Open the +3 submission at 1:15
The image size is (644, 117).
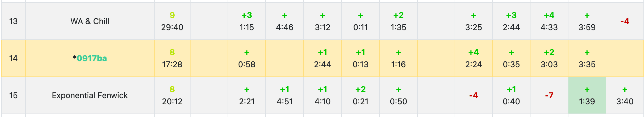coord(247,21)
